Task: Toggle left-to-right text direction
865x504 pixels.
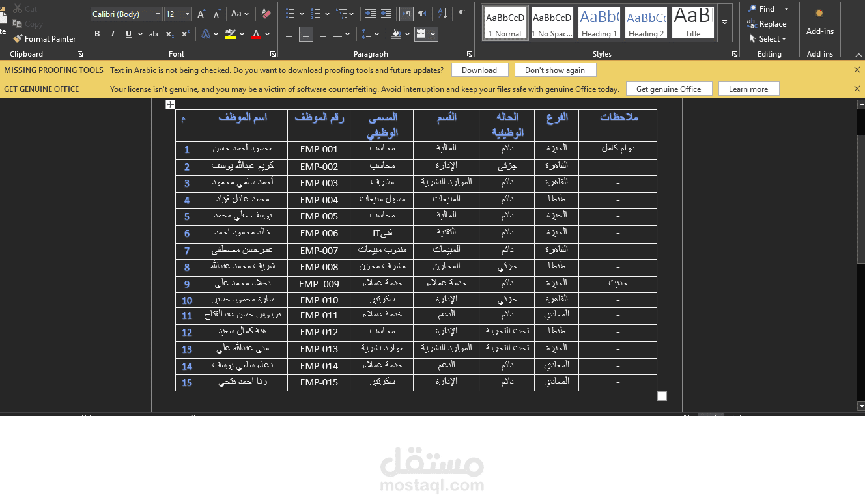Action: coord(406,14)
